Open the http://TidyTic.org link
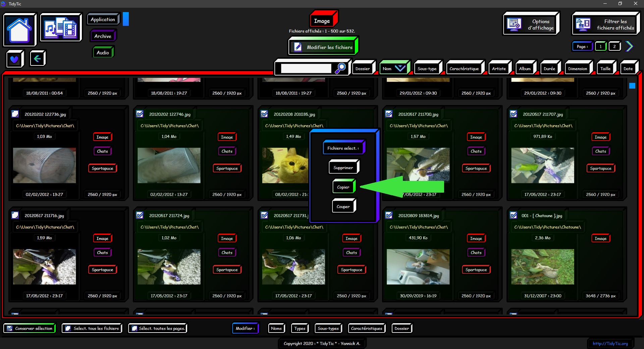Viewport: 644px width, 349px height. pos(610,343)
